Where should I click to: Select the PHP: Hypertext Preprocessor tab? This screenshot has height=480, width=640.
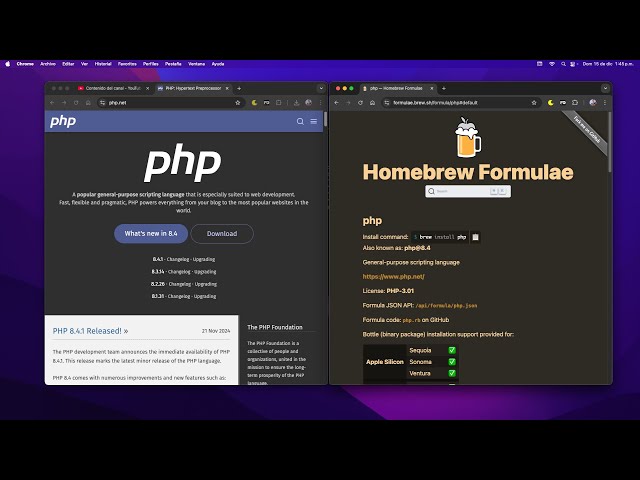(191, 88)
